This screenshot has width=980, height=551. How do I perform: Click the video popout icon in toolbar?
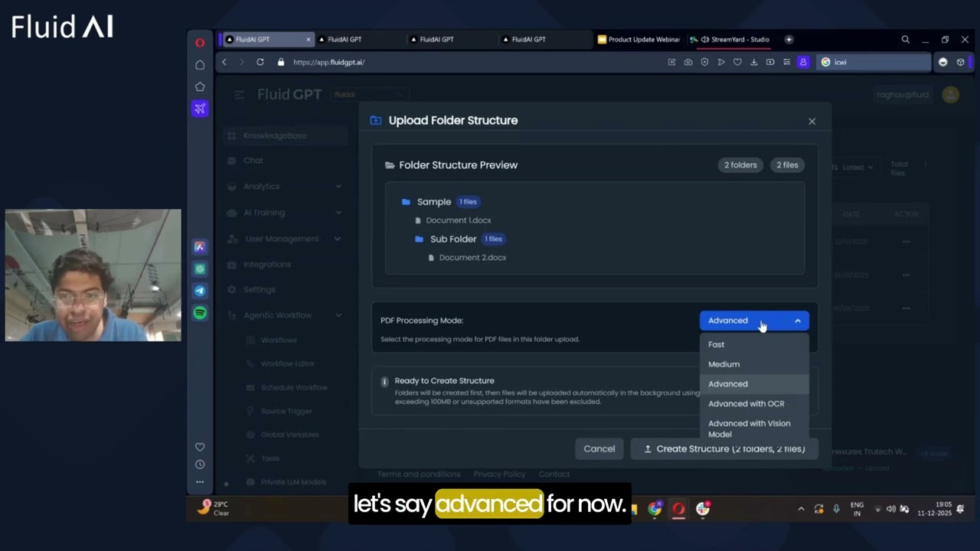coord(770,62)
